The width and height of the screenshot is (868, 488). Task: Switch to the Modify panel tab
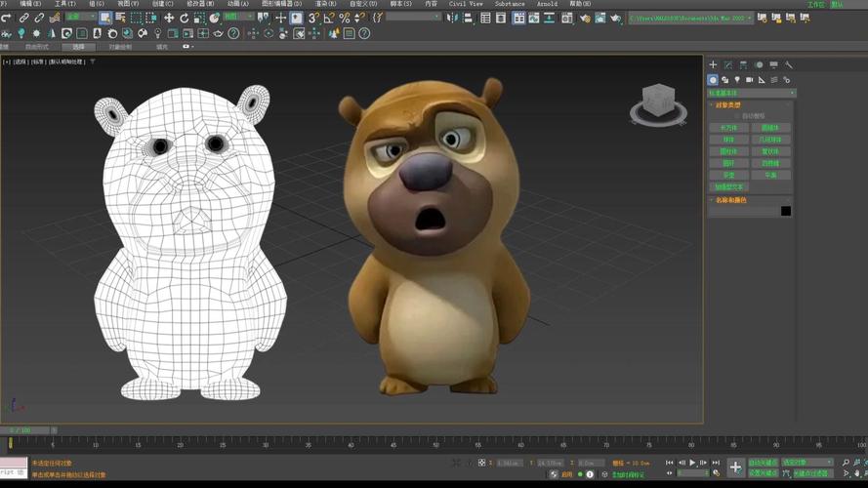(x=728, y=64)
